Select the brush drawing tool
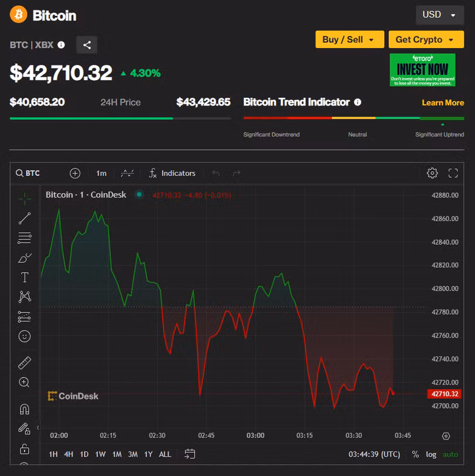 pyautogui.click(x=25, y=258)
